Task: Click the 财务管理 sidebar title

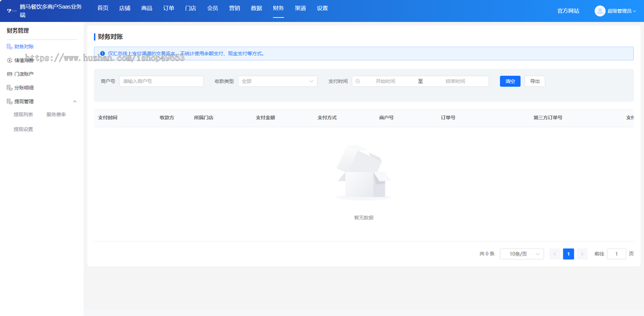Action: (x=18, y=31)
